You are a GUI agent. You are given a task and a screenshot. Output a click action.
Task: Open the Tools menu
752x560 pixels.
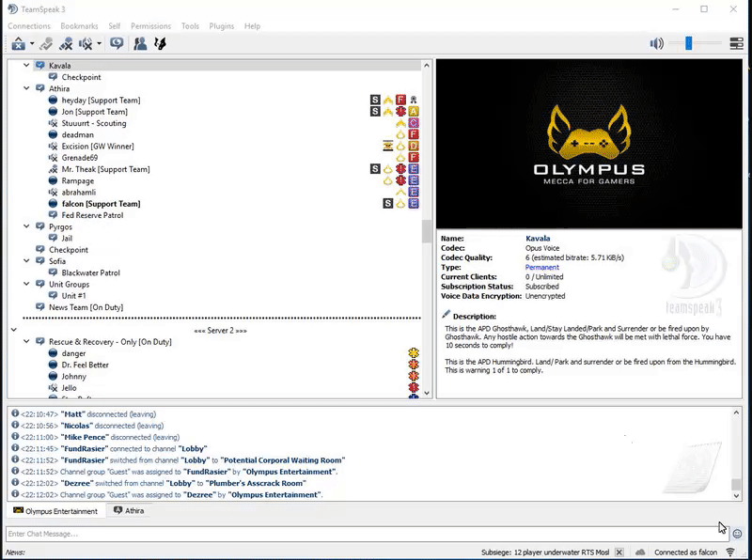tap(190, 26)
